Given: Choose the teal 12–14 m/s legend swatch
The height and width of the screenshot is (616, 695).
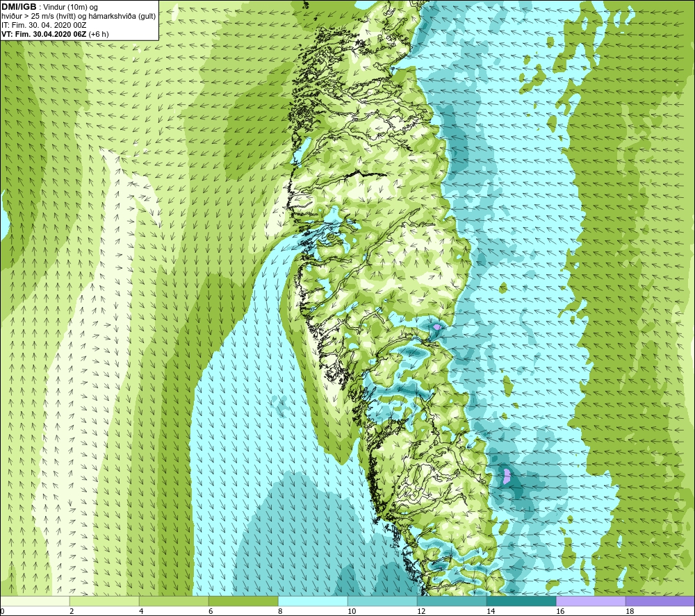Looking at the screenshot, I should click(x=452, y=601).
